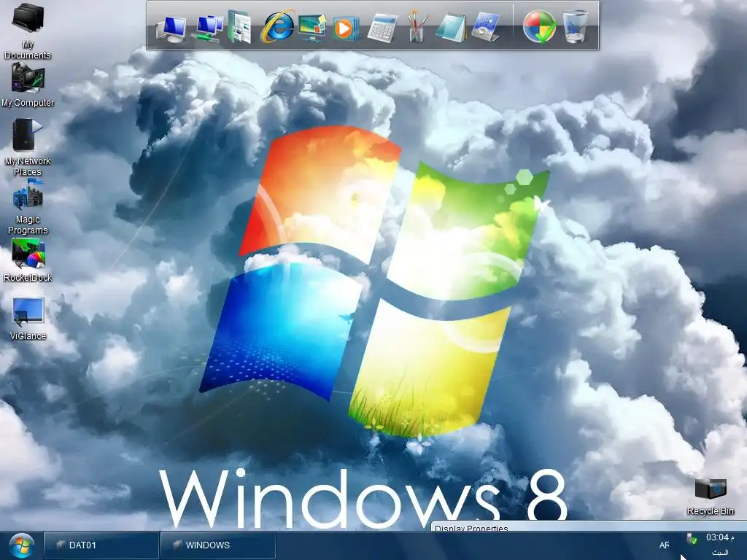The width and height of the screenshot is (747, 560).
Task: Open My Computer desktop icon
Action: pyautogui.click(x=28, y=85)
